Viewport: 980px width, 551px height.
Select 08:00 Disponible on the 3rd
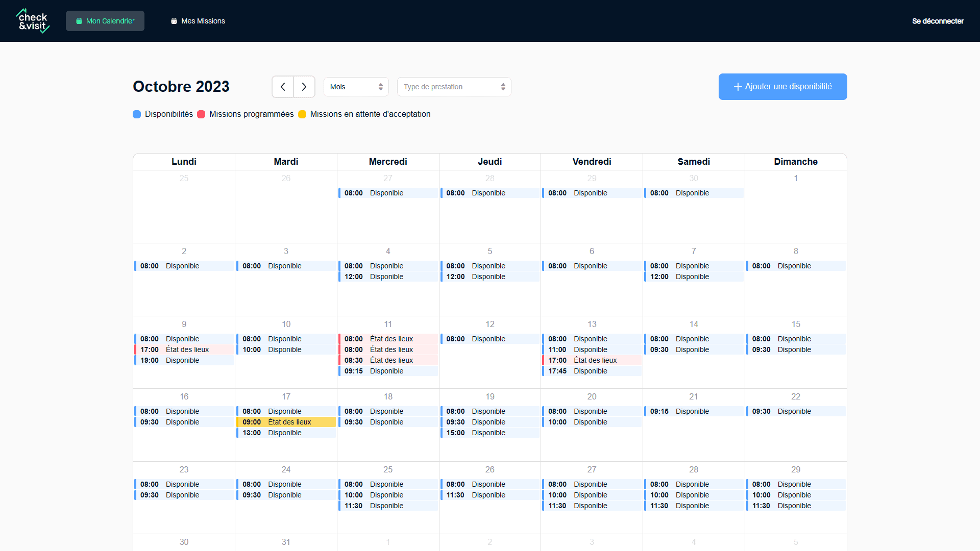[x=286, y=266]
